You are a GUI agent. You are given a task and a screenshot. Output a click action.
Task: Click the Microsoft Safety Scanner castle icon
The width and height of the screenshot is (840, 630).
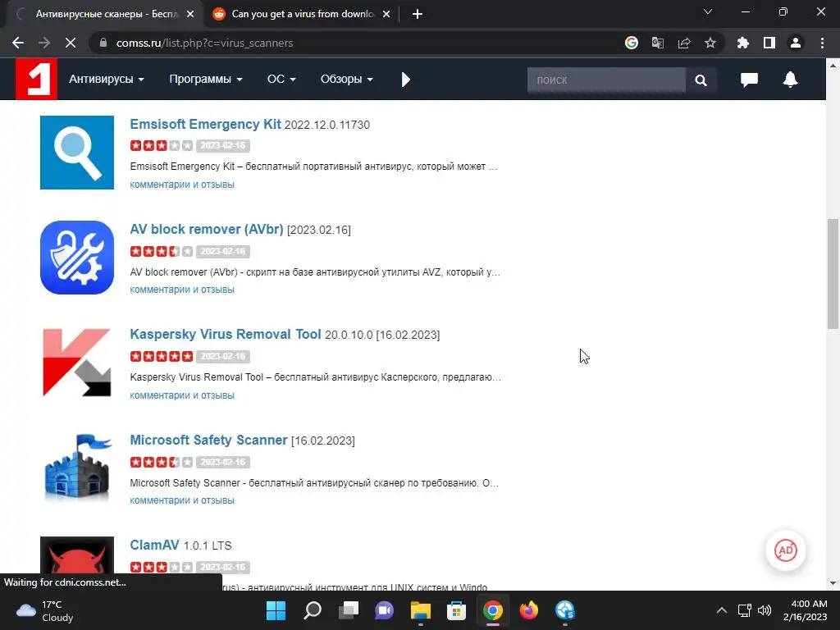point(77,468)
